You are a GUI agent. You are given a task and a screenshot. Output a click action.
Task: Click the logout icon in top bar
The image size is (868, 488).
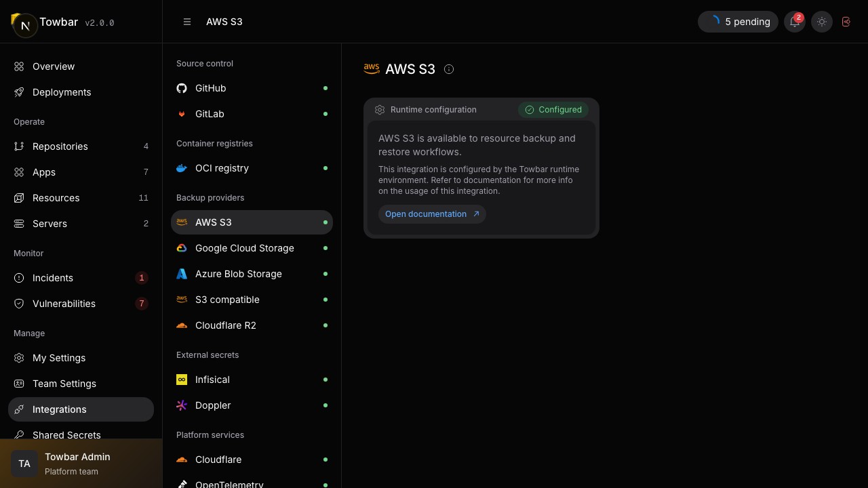846,22
